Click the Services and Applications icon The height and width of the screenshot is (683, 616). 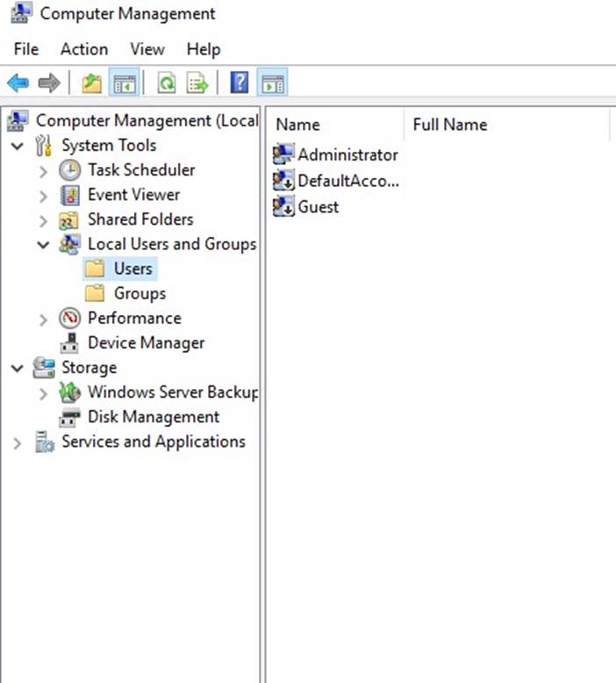coord(45,442)
